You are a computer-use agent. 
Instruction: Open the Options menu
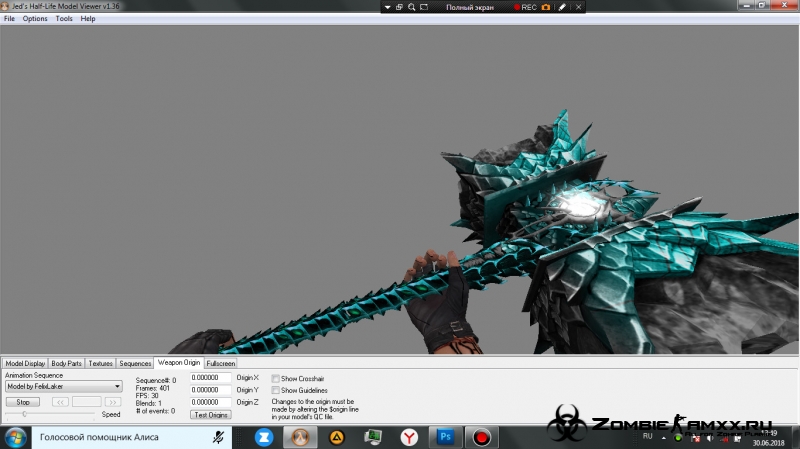[x=35, y=18]
